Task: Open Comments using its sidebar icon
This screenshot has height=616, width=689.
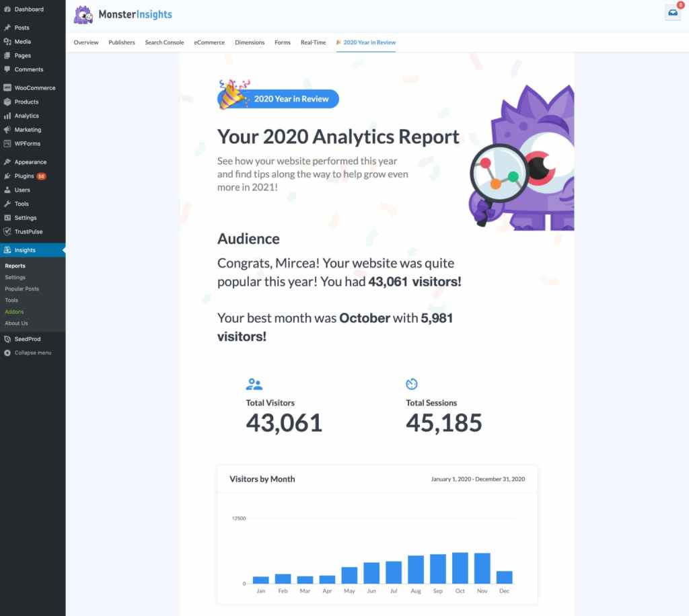Action: point(8,69)
